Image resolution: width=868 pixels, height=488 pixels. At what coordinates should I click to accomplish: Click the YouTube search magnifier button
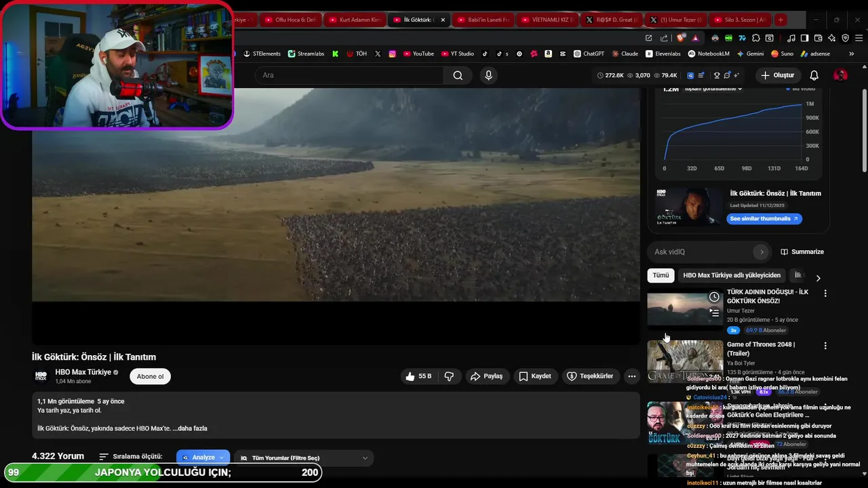pyautogui.click(x=458, y=75)
